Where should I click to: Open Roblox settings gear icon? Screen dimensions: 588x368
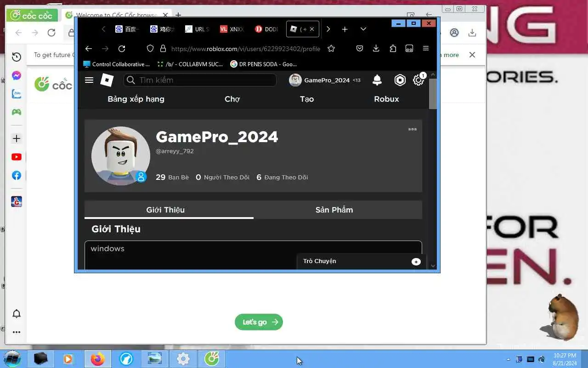[418, 80]
